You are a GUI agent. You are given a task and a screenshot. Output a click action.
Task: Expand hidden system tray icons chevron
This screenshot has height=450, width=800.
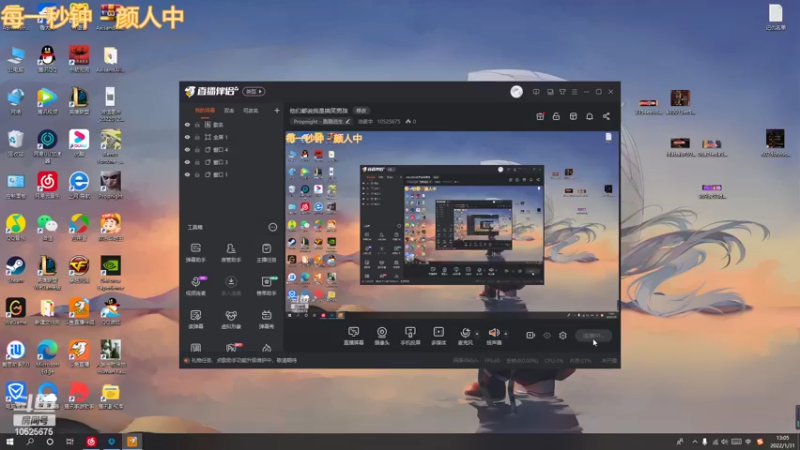(694, 442)
